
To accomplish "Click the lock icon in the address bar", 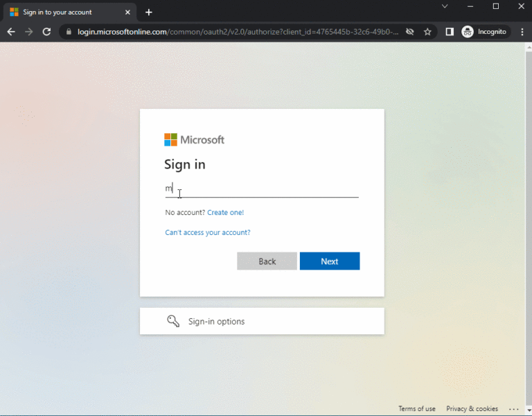I will (x=68, y=32).
